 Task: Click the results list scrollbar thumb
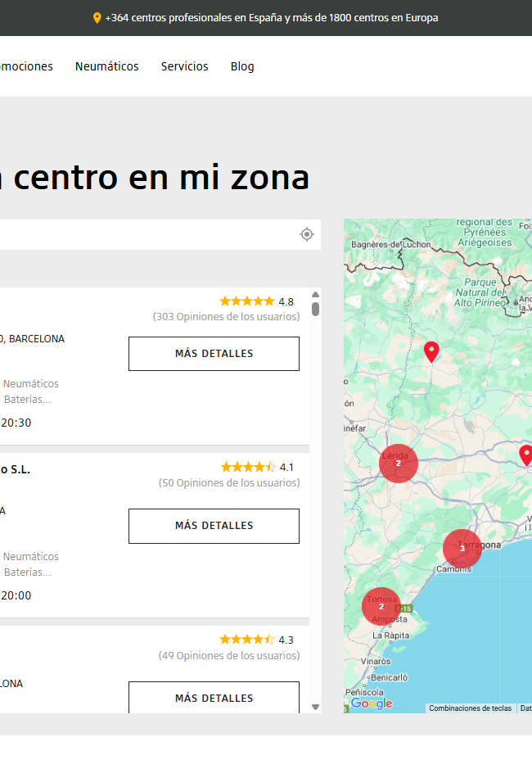pyautogui.click(x=316, y=309)
